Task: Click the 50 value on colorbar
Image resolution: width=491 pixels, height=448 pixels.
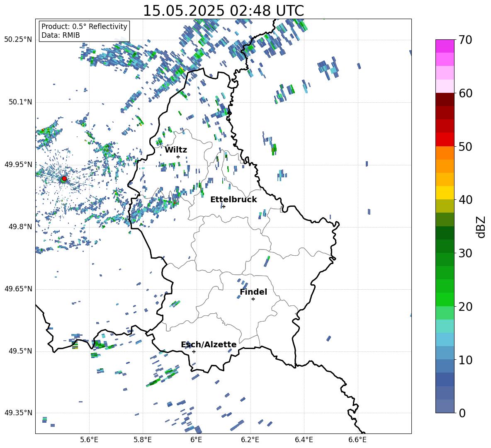Action: (465, 147)
